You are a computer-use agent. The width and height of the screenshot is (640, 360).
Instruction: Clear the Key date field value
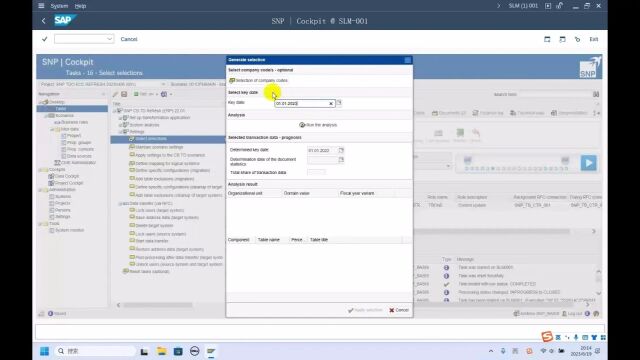coord(331,104)
